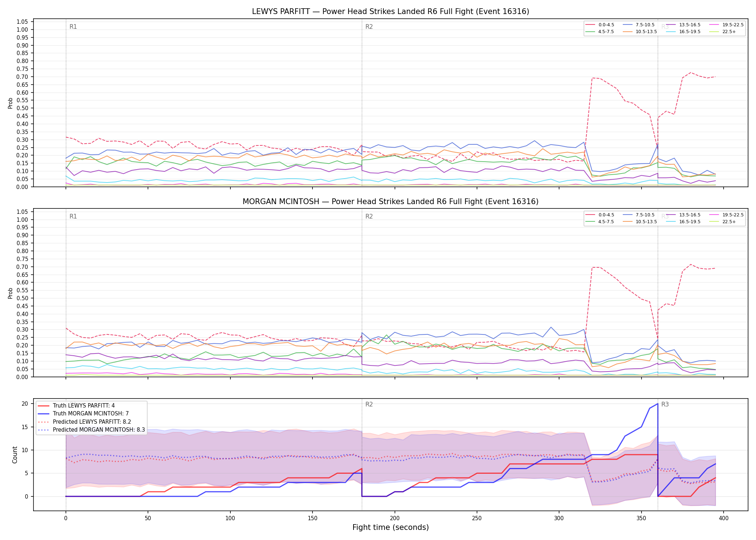Viewport: 756px width, 540px height.
Task: Click the x-axis tick label 150
Action: [x=312, y=518]
